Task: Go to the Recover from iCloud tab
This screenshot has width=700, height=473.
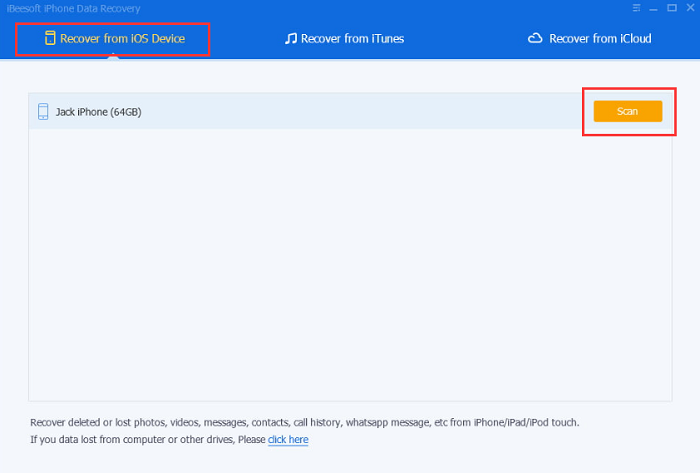Action: pos(599,39)
